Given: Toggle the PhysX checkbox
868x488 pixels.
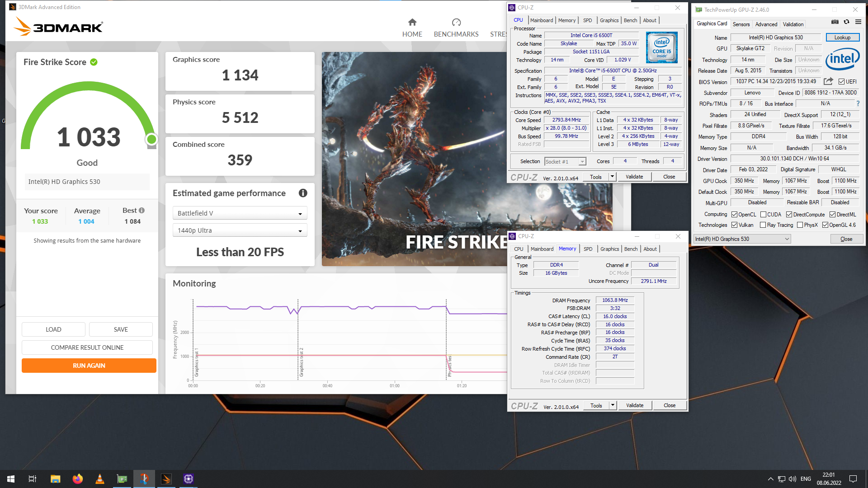Looking at the screenshot, I should click(800, 225).
